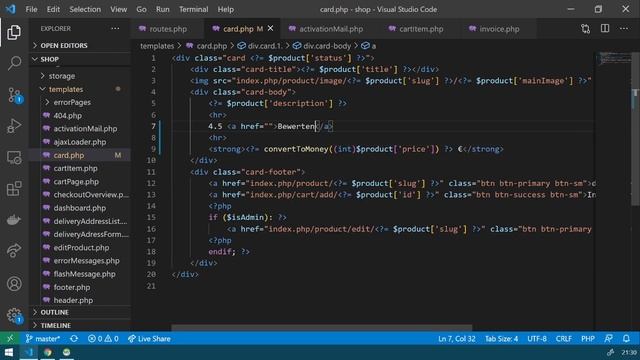The height and width of the screenshot is (360, 640).
Task: Change line endings via CRLF indicator
Action: coord(563,338)
